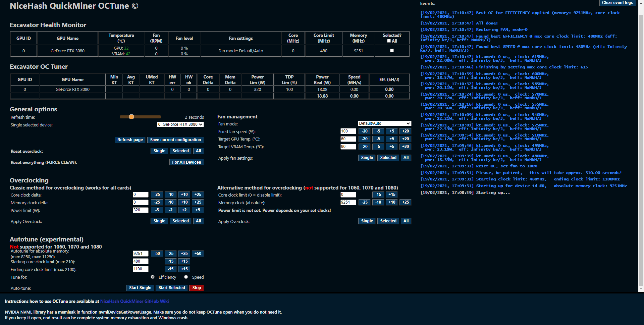The image size is (644, 325).
Task: Select the Speed radio button for tuning
Action: [x=186, y=277]
